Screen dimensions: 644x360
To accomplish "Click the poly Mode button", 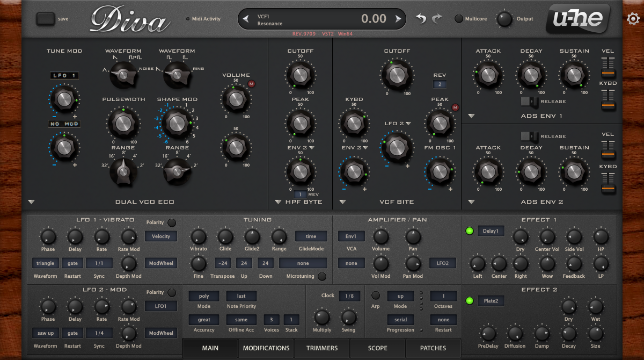I will click(204, 296).
